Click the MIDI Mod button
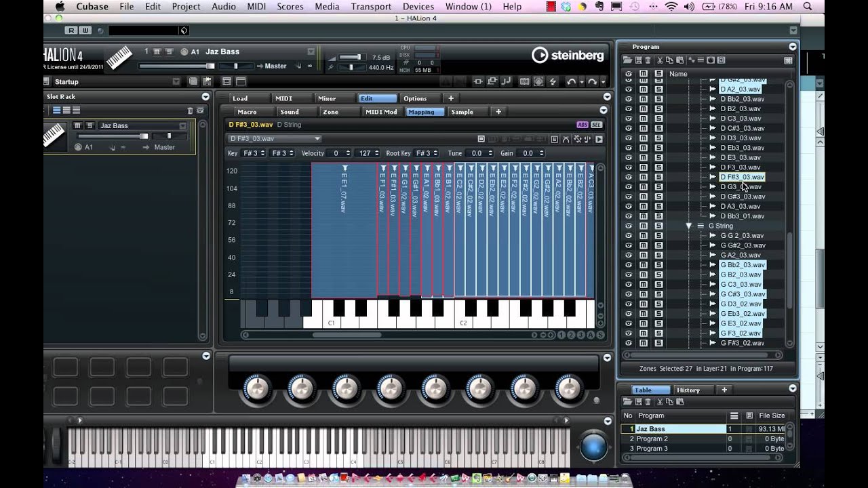868x488 pixels. click(x=381, y=112)
